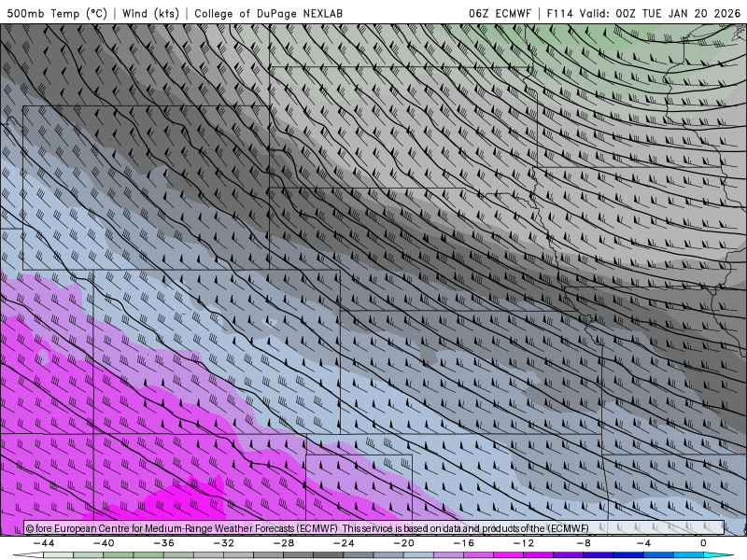747x560 pixels.
Task: Click the -16 colorbar label
Action: click(463, 543)
